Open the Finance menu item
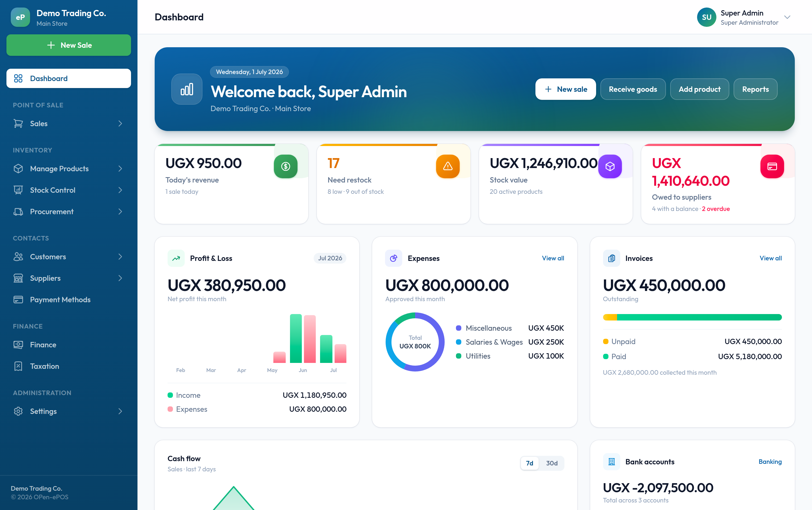The image size is (812, 510). 69,345
